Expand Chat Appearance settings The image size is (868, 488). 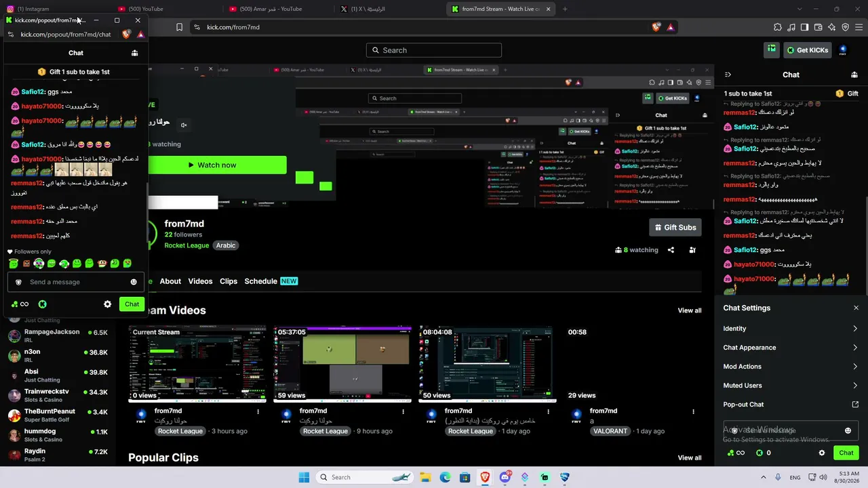[791, 348]
